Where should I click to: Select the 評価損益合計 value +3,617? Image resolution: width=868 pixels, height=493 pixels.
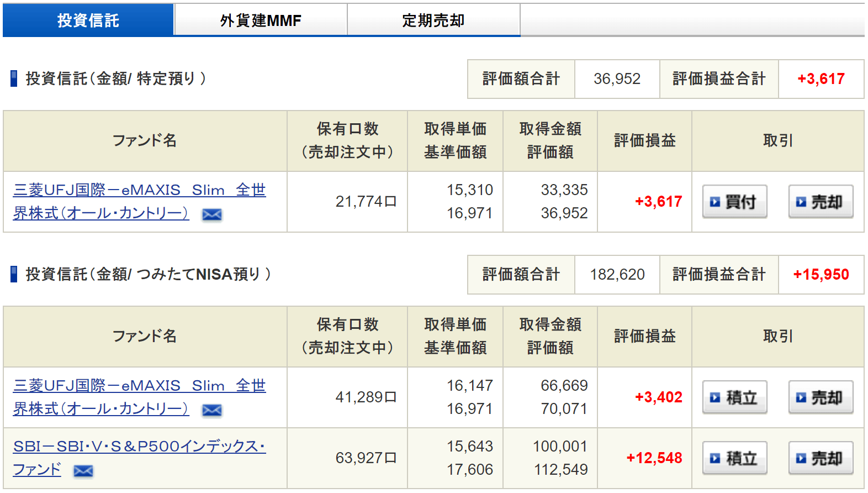click(821, 79)
